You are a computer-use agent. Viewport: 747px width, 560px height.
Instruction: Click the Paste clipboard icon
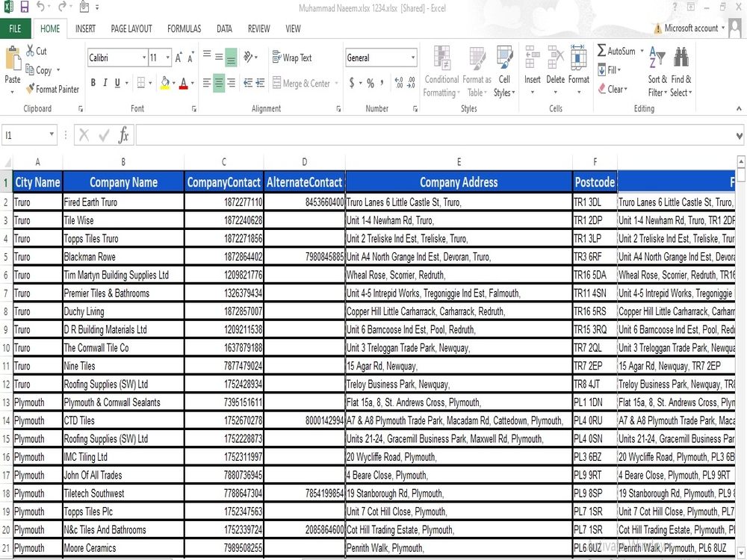click(x=13, y=60)
